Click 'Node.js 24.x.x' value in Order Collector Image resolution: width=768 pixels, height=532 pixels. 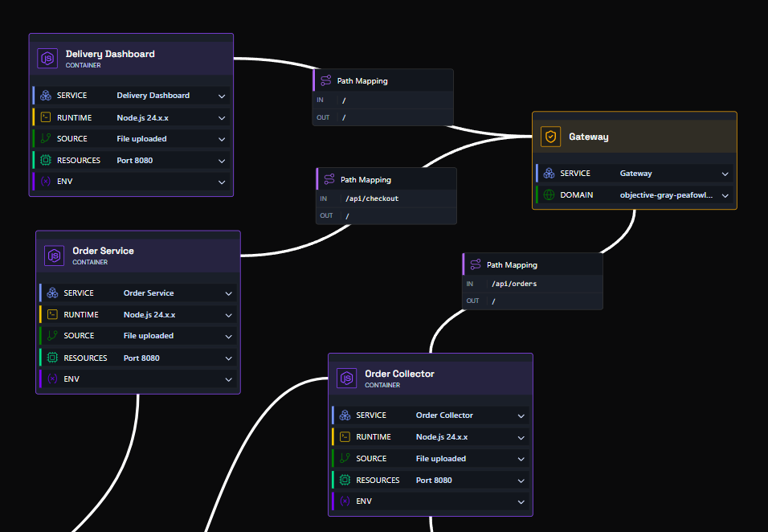(442, 437)
